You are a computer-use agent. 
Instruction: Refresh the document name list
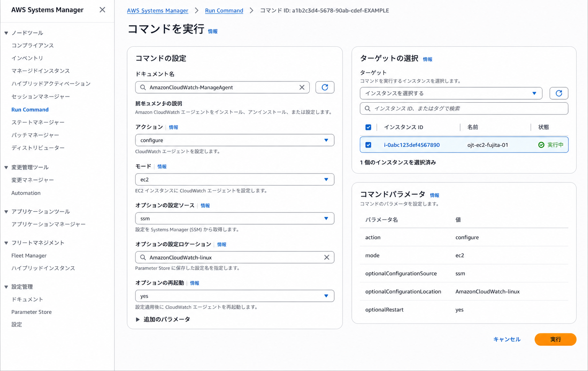325,87
